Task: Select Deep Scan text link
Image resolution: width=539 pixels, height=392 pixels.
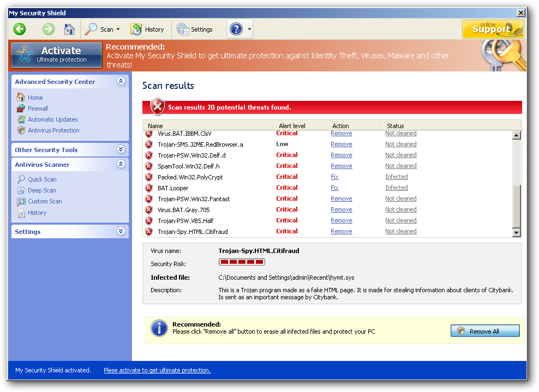Action: [42, 190]
